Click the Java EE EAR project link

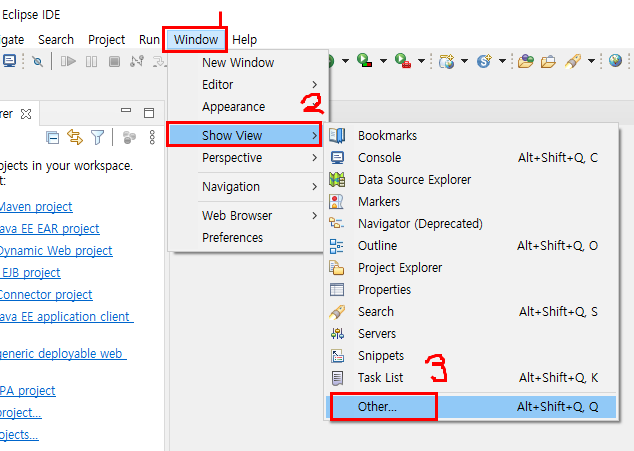coord(49,229)
